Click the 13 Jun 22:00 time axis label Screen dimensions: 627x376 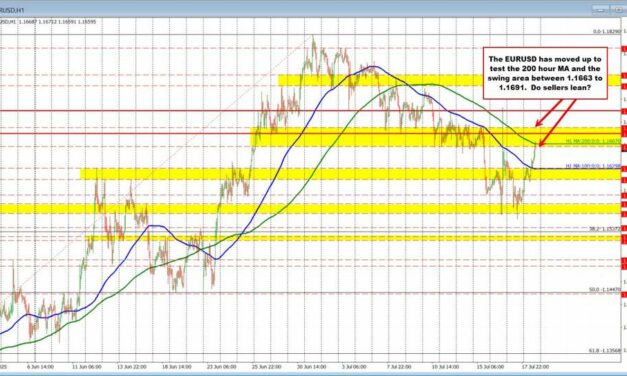pos(132,366)
